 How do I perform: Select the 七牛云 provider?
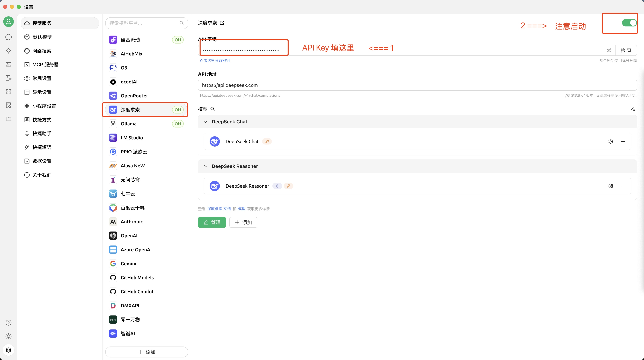pyautogui.click(x=147, y=194)
